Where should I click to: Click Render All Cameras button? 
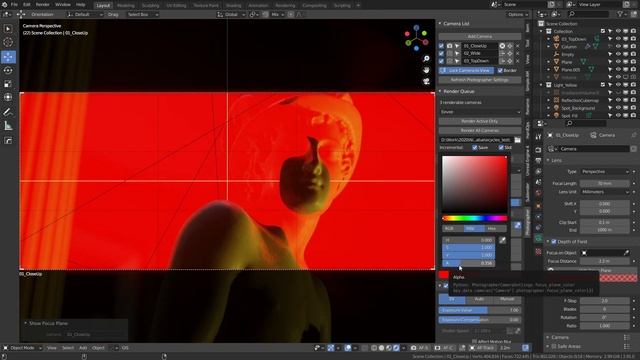(480, 131)
